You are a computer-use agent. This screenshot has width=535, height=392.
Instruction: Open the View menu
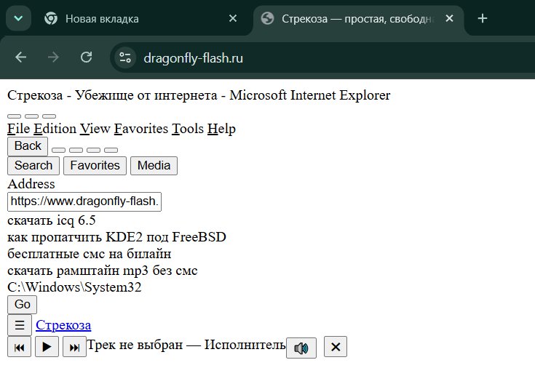pos(95,129)
